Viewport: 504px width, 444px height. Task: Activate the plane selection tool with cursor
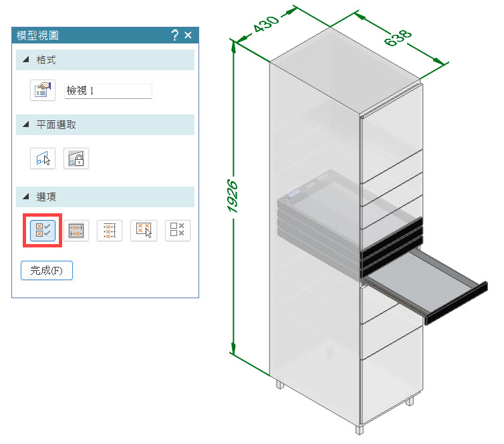43,158
